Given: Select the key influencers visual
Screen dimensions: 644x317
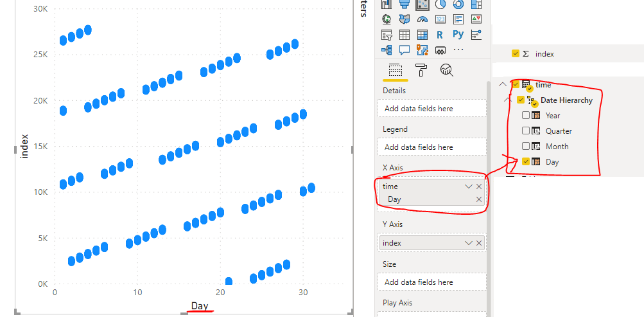Looking at the screenshot, I should pos(476,35).
